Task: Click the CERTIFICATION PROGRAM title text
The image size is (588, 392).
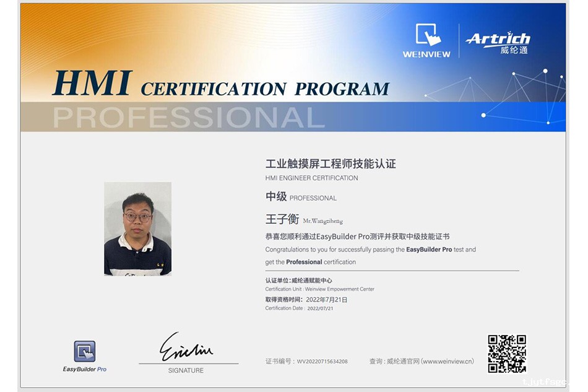Action: [x=265, y=89]
